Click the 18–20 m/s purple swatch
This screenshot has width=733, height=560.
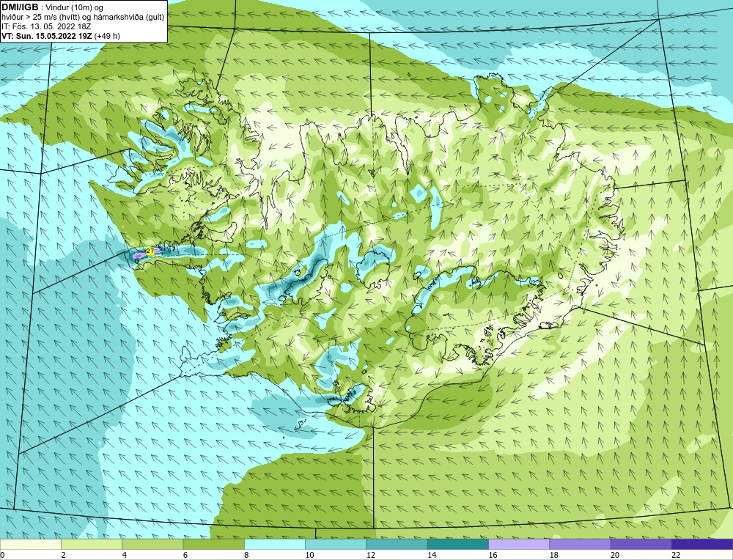(580, 545)
